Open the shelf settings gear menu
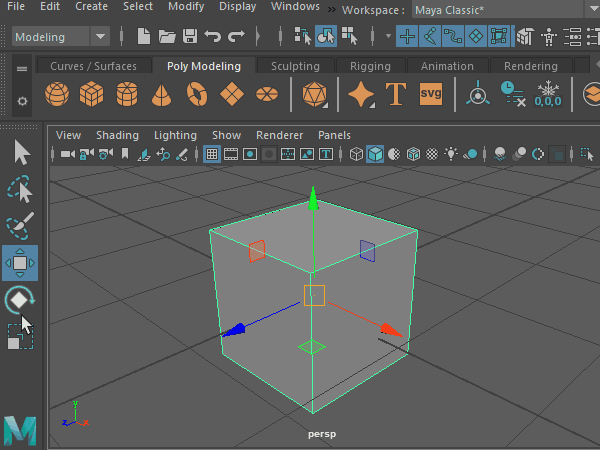Screen dimensions: 600x450 (x=22, y=102)
